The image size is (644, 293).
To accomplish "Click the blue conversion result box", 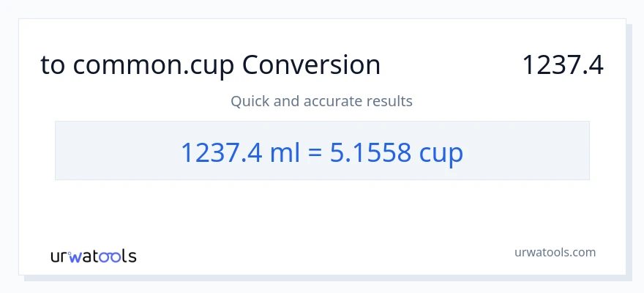I will click(x=322, y=150).
